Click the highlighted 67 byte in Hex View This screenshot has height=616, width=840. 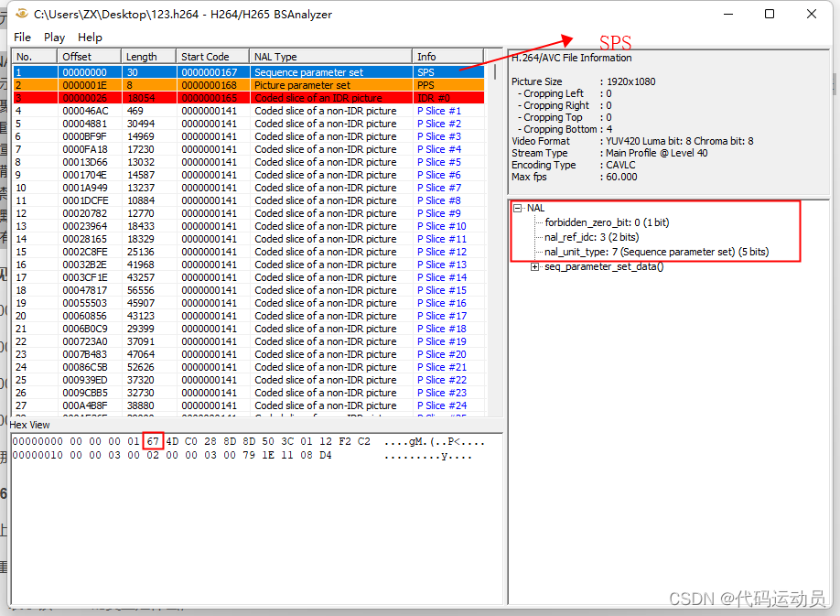point(152,441)
